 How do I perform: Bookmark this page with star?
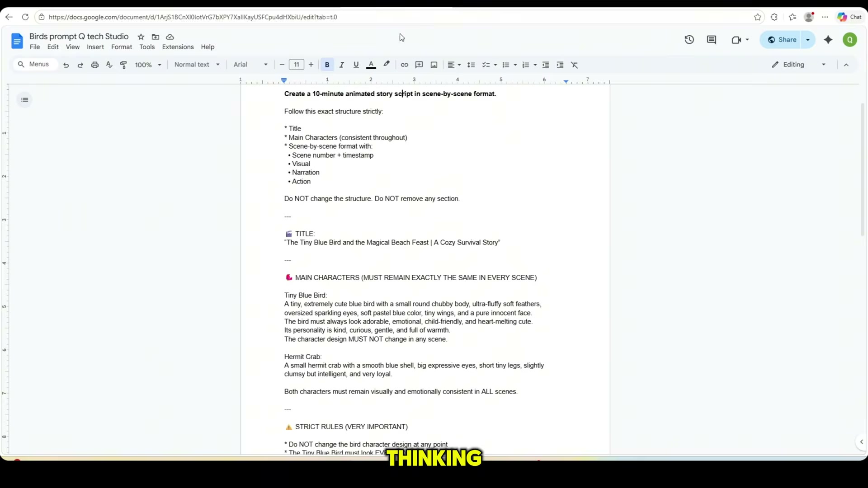pyautogui.click(x=758, y=17)
